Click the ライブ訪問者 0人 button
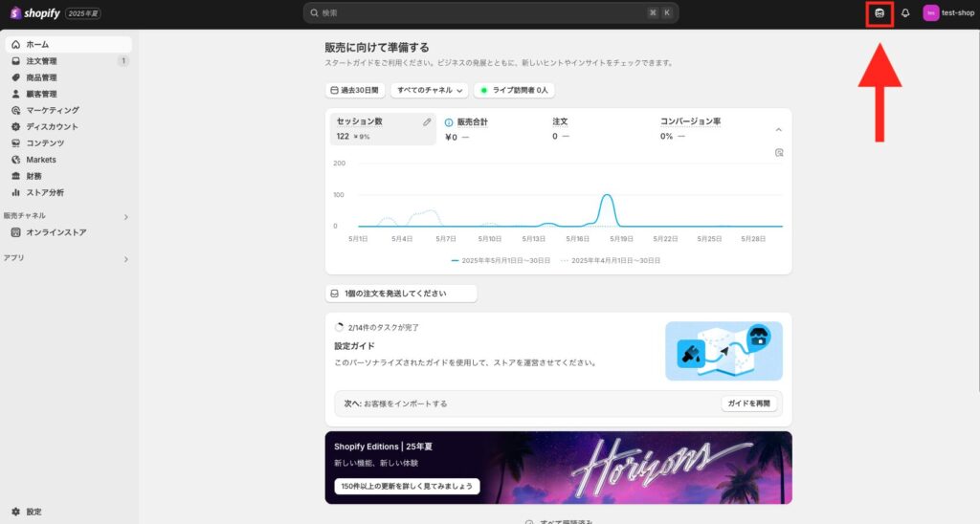Screen dimensions: 980x524 click(514, 90)
